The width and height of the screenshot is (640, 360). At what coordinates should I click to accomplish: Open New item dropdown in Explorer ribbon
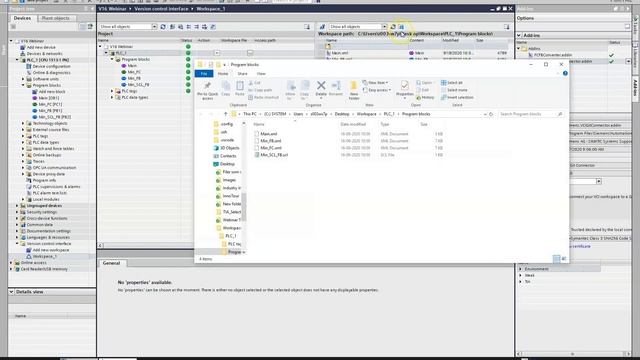pyautogui.click(x=375, y=82)
